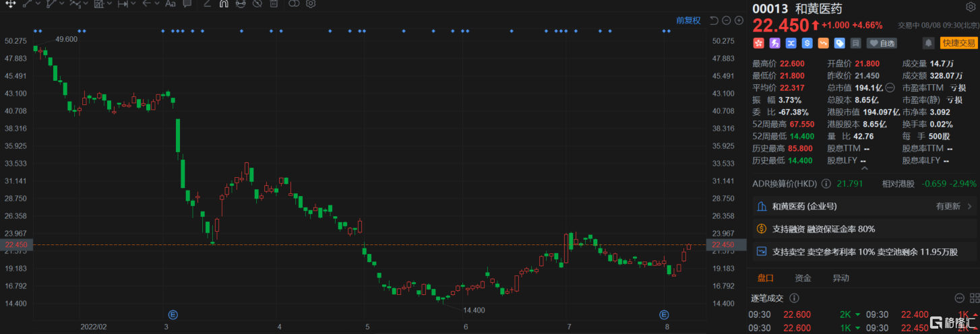Switch to 盘口 tab

point(765,278)
